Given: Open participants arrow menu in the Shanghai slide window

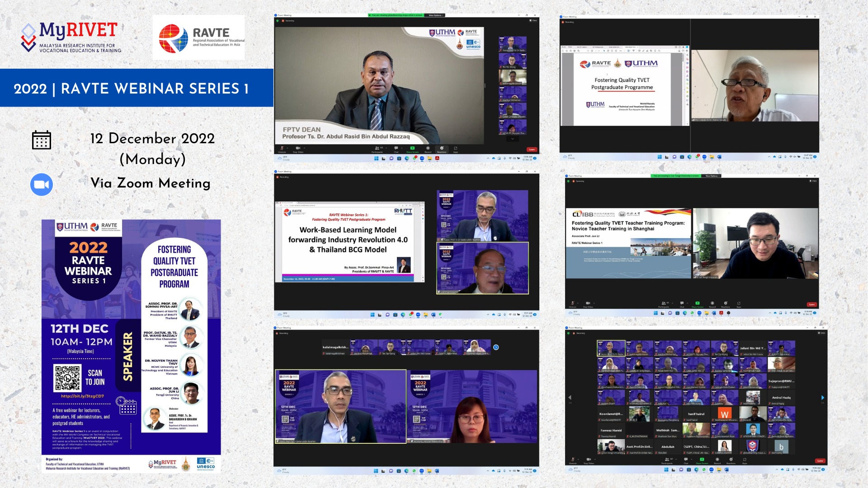Looking at the screenshot, I should pos(672,303).
